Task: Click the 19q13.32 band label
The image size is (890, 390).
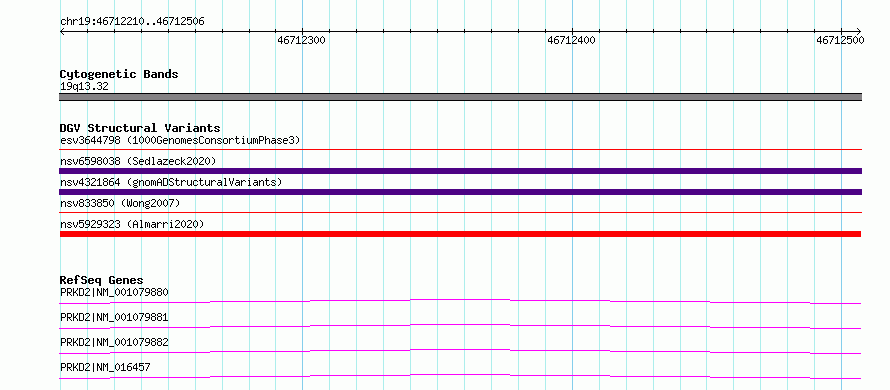Action: pos(84,87)
